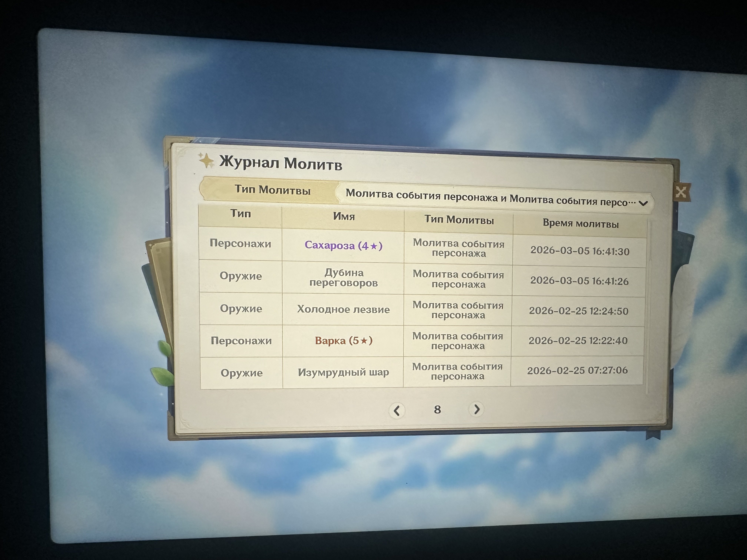Open the Тип Молитвы banner dropdown
The image size is (747, 560).
pos(495,198)
